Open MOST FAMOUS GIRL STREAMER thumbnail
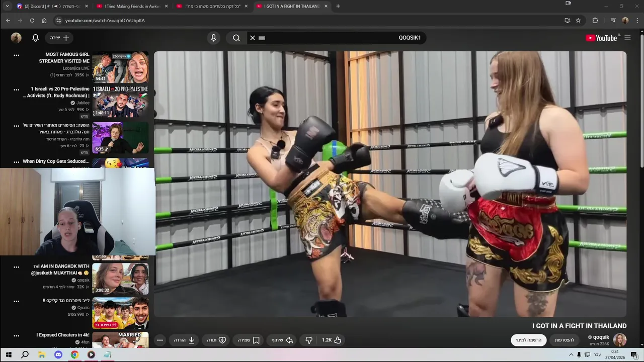The height and width of the screenshot is (362, 644). click(120, 67)
